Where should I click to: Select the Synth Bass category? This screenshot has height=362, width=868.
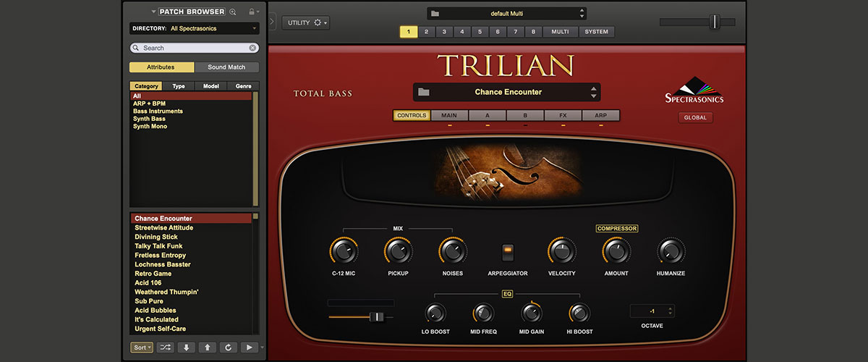[149, 119]
